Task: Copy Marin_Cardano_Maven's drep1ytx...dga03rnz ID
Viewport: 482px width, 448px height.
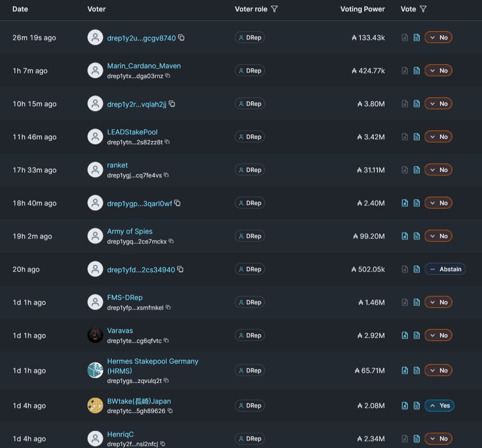Action: tap(168, 76)
